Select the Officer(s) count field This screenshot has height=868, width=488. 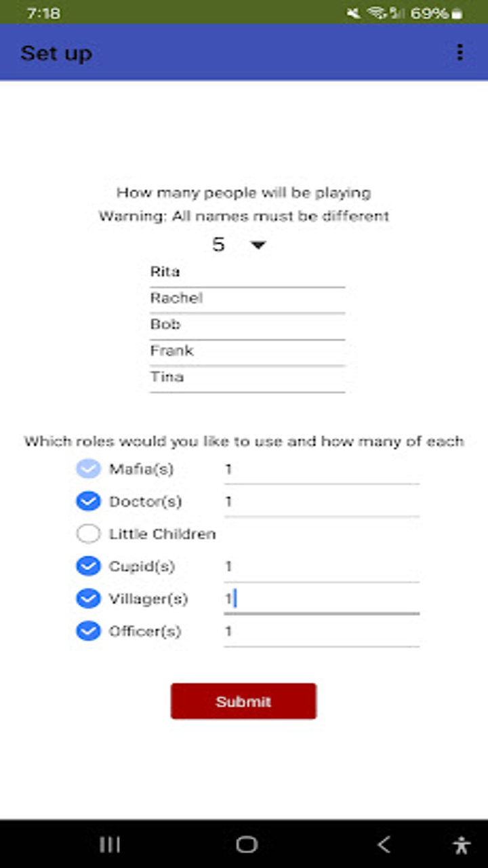pyautogui.click(x=321, y=631)
